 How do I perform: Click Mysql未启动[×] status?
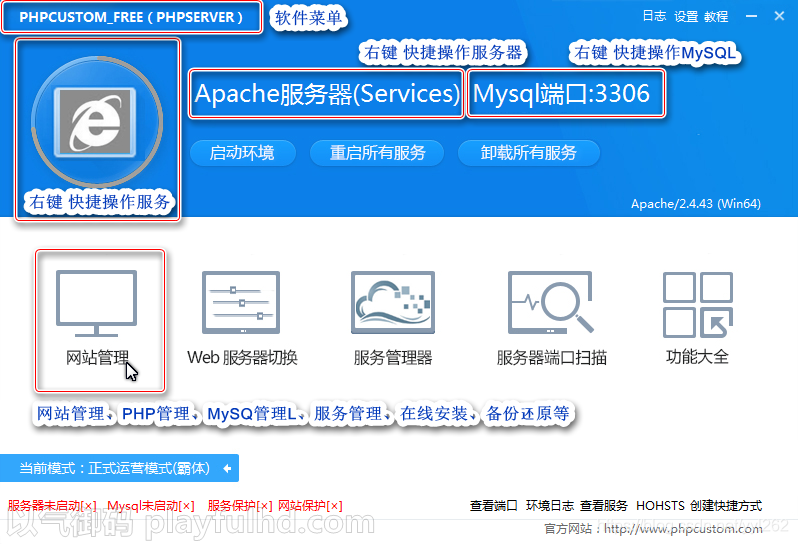[x=151, y=506]
